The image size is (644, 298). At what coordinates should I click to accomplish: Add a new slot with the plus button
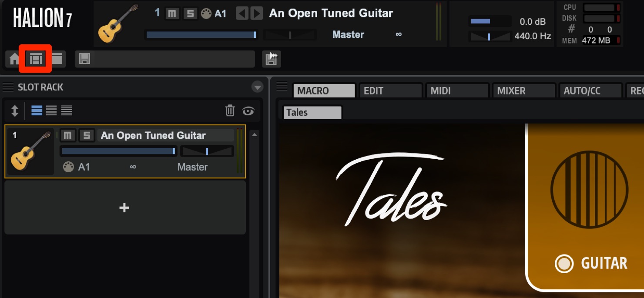(125, 208)
